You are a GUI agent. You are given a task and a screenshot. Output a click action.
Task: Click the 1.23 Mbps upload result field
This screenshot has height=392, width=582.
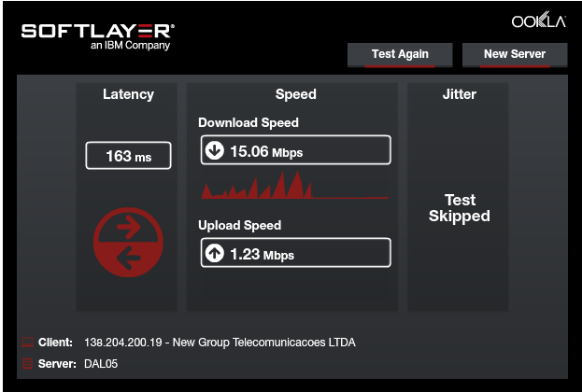click(295, 253)
